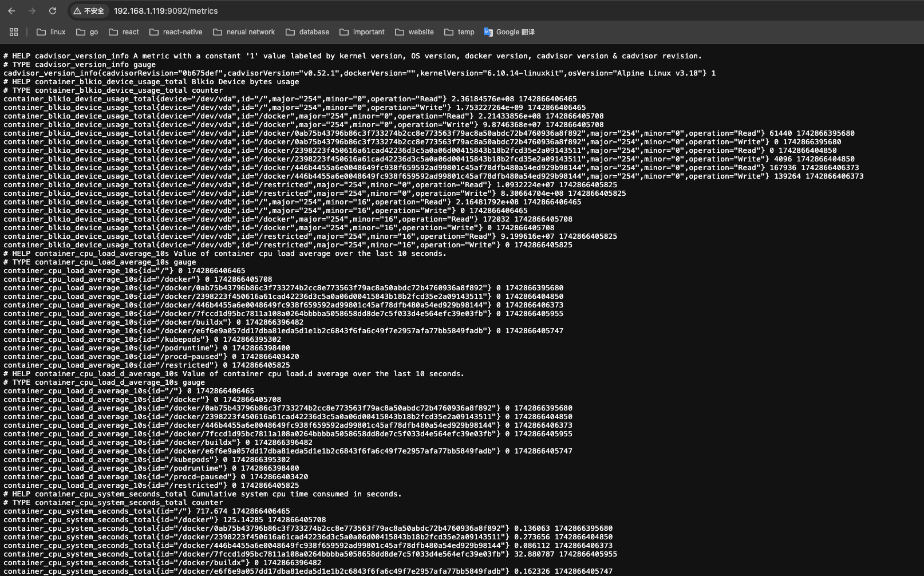Focus the address bar showing 192.168.1.119:9092/metrics
Image resolution: width=924 pixels, height=576 pixels.
pos(165,11)
